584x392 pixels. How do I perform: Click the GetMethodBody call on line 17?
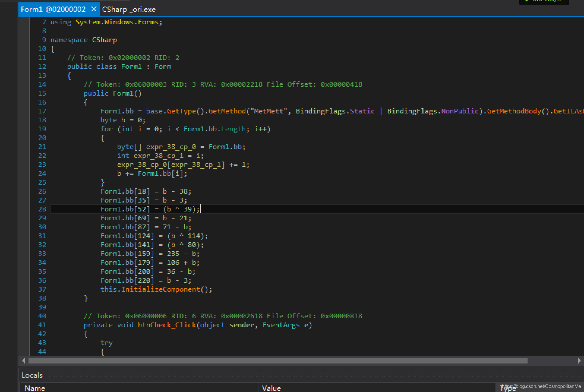point(514,111)
